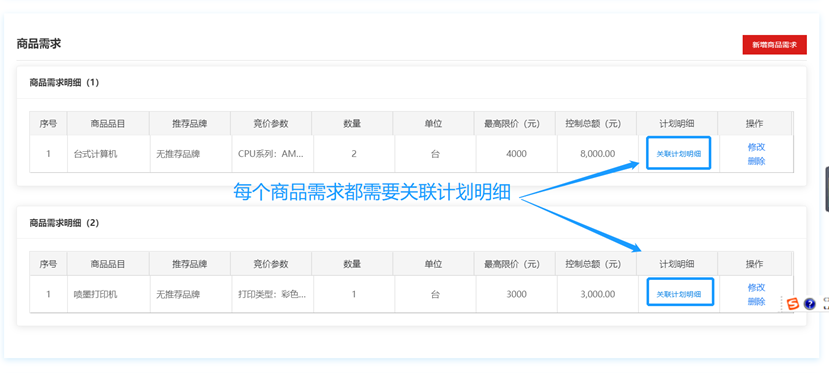Click 台 unit cell in 台式计算机 row
The width and height of the screenshot is (829, 373).
[435, 154]
